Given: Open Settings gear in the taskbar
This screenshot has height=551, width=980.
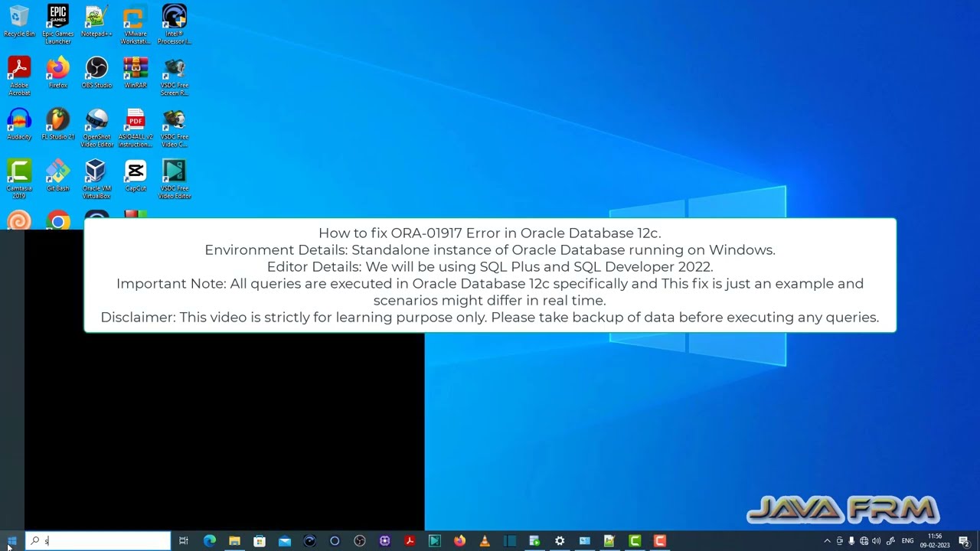Looking at the screenshot, I should (560, 541).
